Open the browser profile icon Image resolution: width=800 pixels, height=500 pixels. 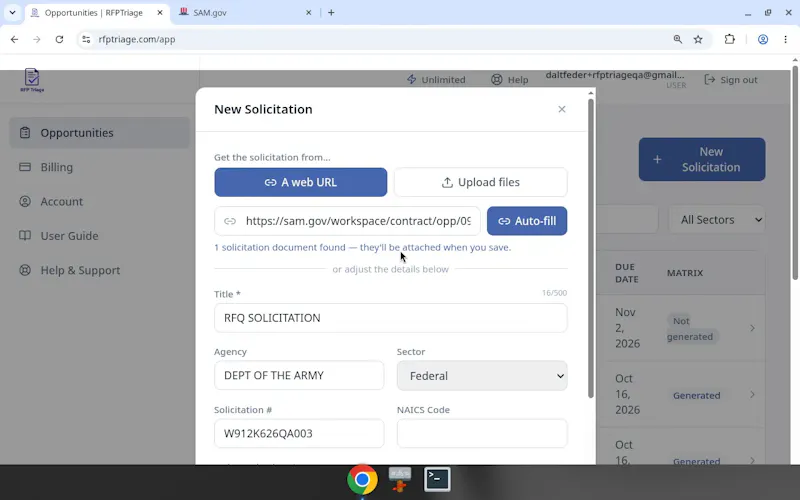coord(763,39)
